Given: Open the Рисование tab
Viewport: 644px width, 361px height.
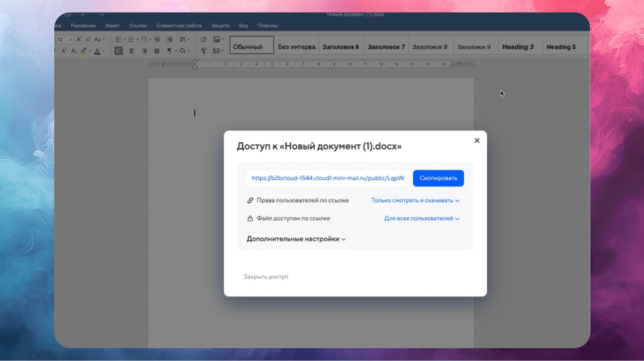Looking at the screenshot, I should click(x=83, y=26).
